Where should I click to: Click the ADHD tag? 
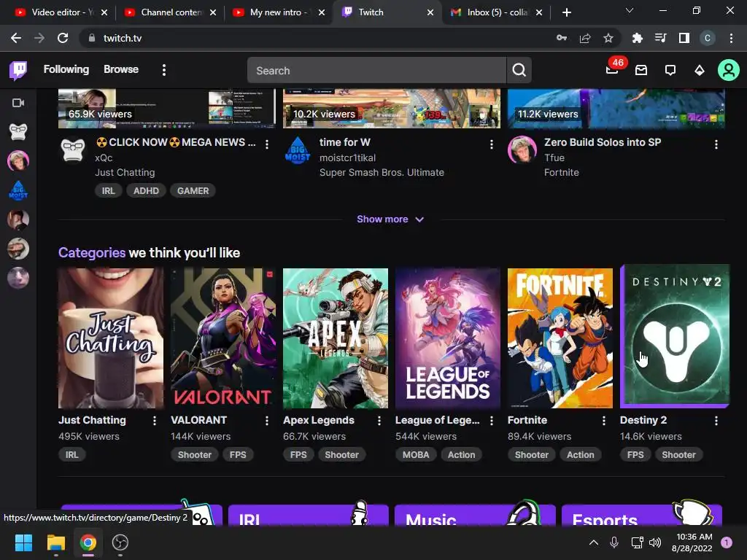(146, 191)
